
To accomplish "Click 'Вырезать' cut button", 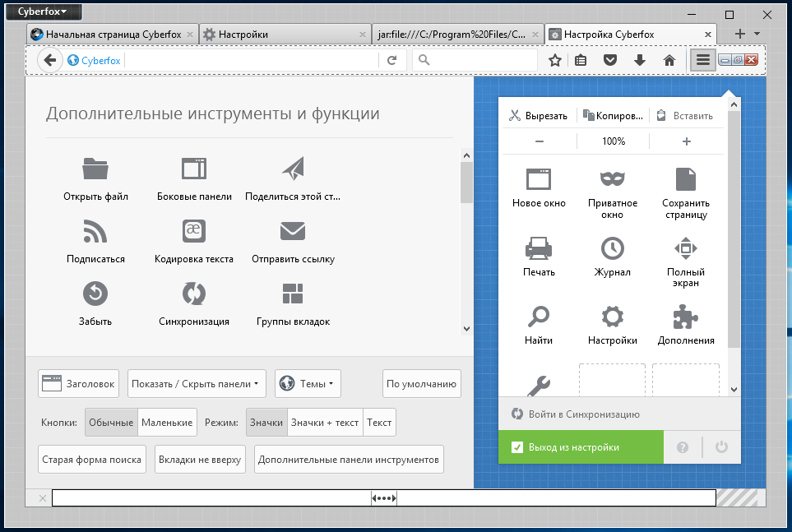I will pos(539,116).
